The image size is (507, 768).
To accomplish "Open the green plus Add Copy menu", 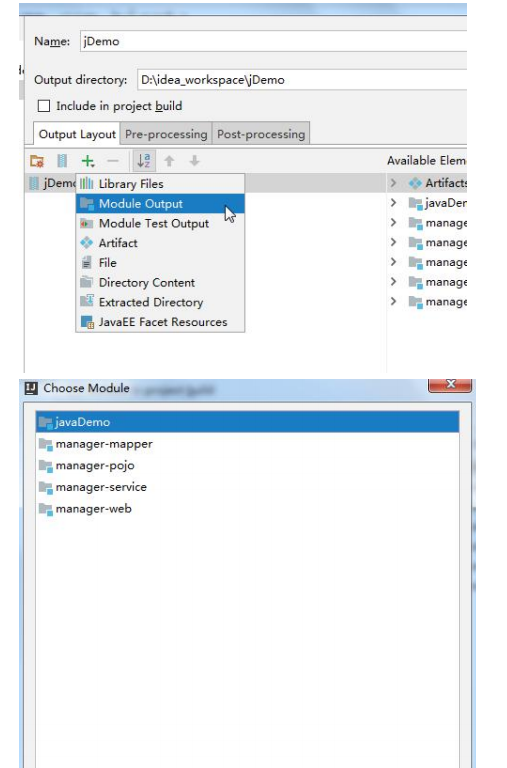I will [88, 161].
